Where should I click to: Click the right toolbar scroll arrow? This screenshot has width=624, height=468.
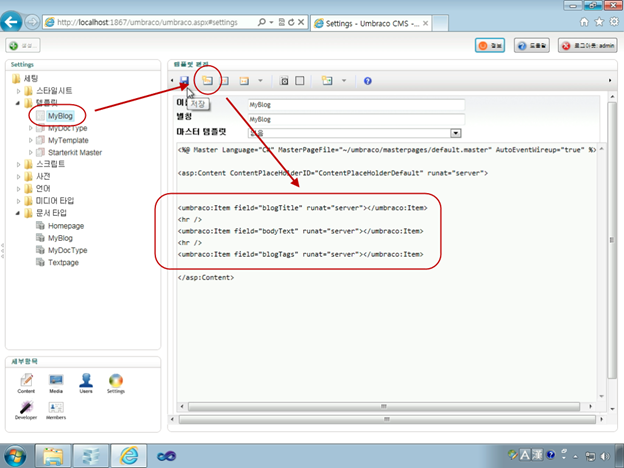click(610, 80)
